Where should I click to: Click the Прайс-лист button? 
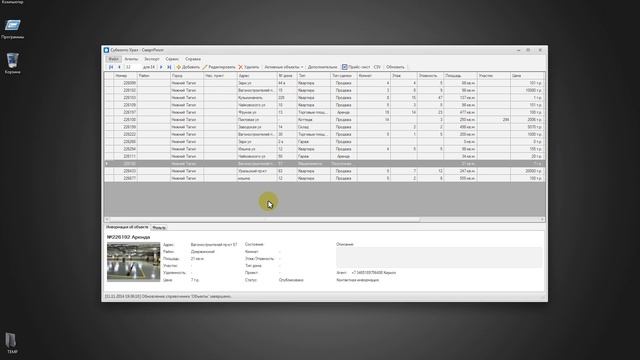356,67
